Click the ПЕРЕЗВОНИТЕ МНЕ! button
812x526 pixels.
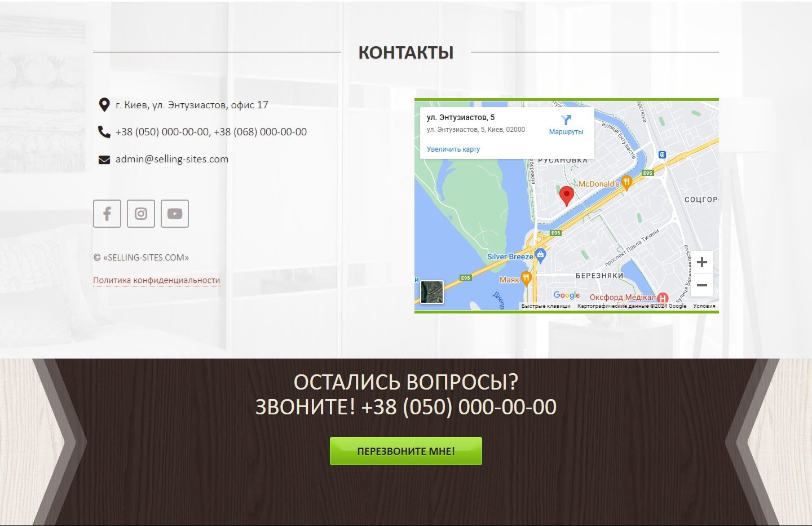pos(406,451)
